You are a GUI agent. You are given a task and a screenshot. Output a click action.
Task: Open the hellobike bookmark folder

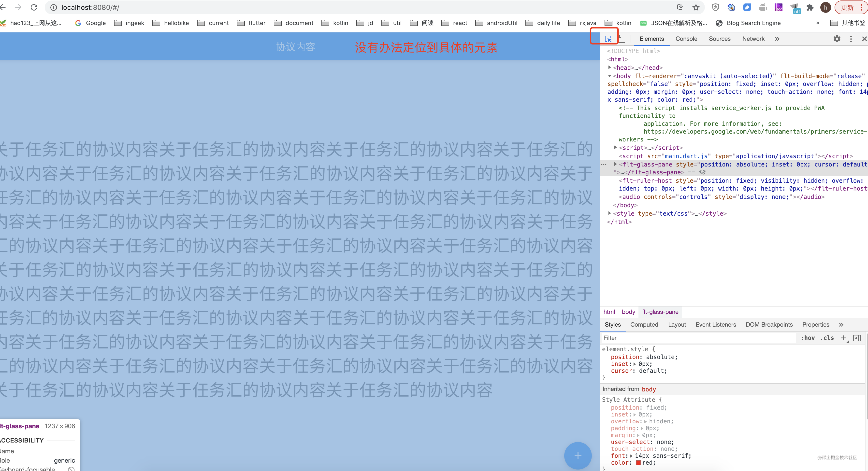click(171, 23)
